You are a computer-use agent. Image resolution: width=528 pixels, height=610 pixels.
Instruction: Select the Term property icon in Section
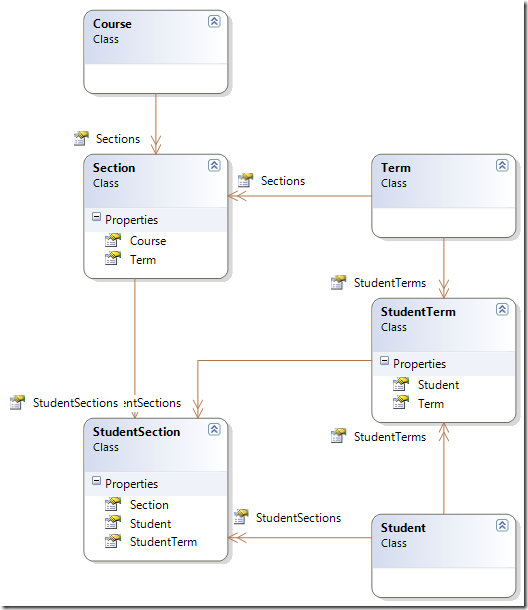(x=113, y=259)
